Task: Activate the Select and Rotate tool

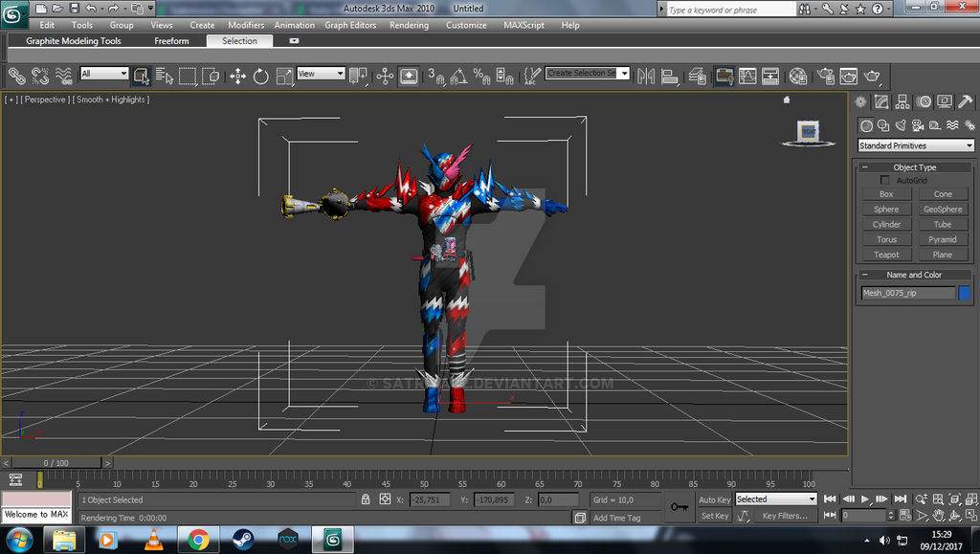Action: pyautogui.click(x=260, y=77)
